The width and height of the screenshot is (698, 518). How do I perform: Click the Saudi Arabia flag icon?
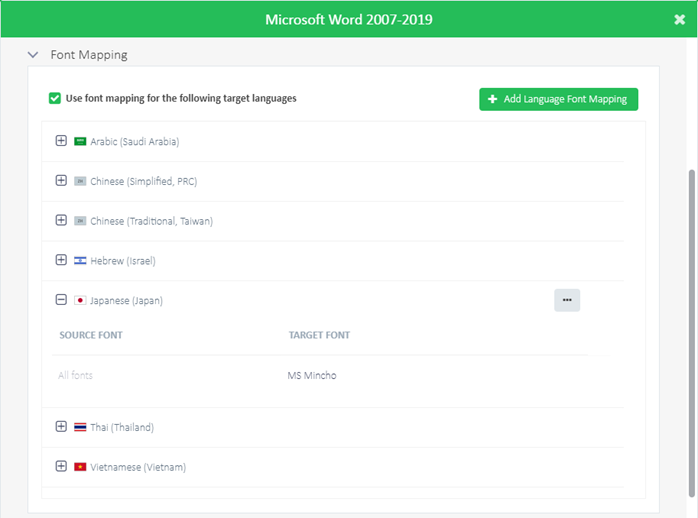(80, 142)
